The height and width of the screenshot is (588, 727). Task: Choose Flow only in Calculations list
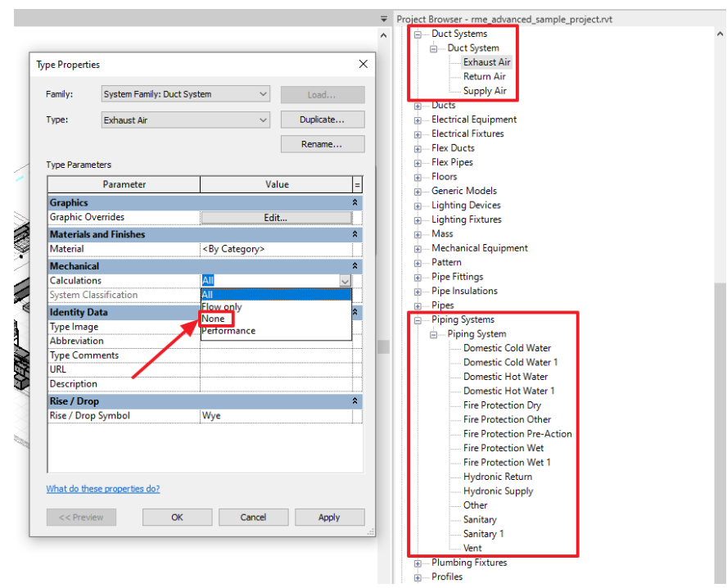point(222,306)
